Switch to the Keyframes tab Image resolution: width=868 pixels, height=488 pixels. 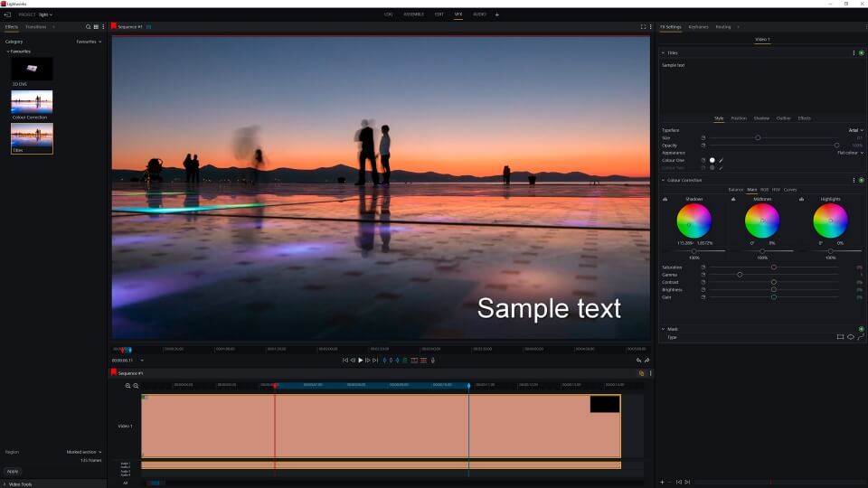point(698,27)
